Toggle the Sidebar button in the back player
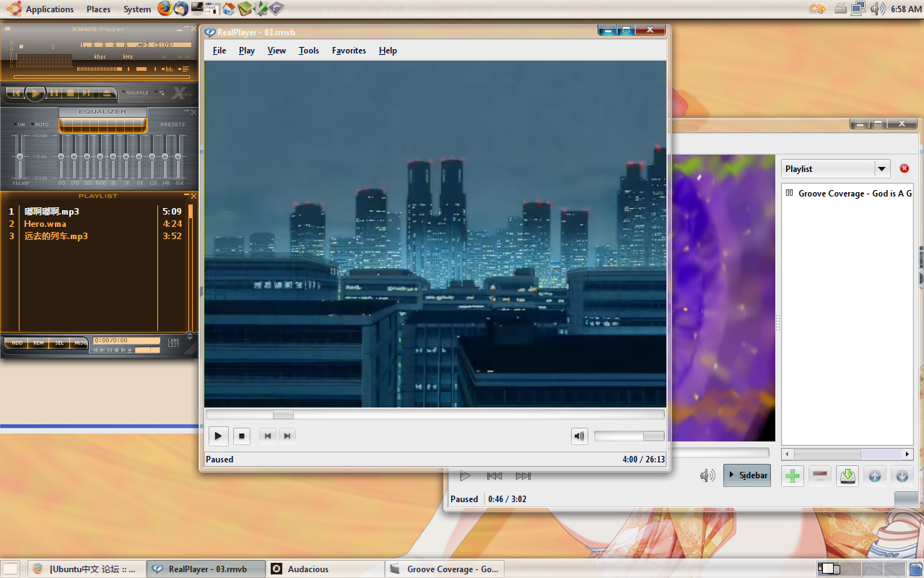The image size is (924, 578). pyautogui.click(x=747, y=475)
